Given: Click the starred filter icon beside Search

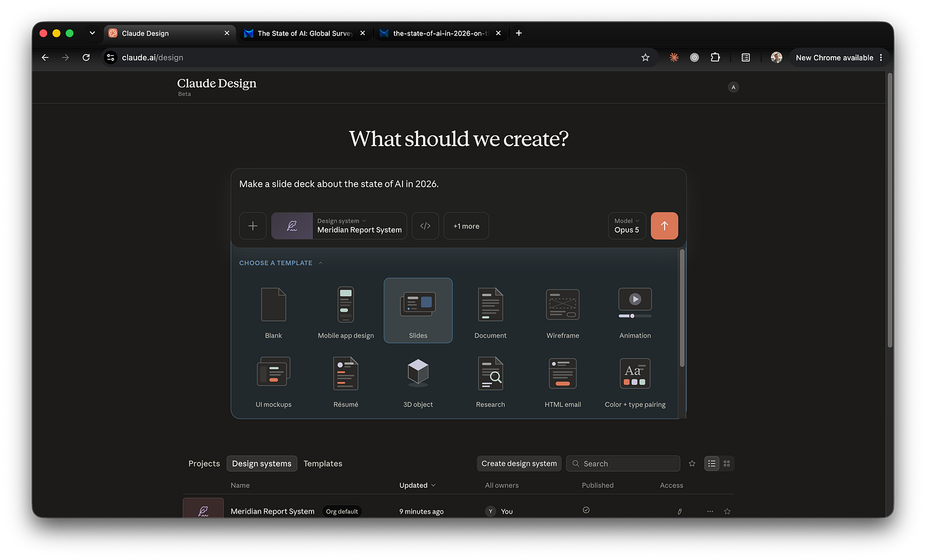Looking at the screenshot, I should point(692,463).
